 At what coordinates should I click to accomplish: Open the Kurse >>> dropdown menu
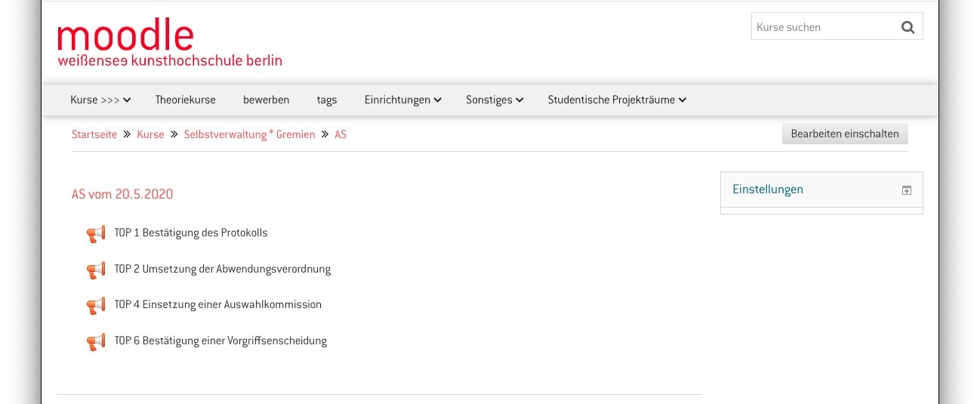click(x=100, y=100)
